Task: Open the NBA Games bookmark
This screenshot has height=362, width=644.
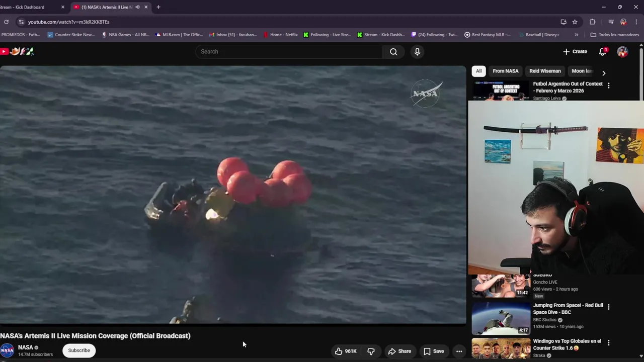Action: point(125,35)
